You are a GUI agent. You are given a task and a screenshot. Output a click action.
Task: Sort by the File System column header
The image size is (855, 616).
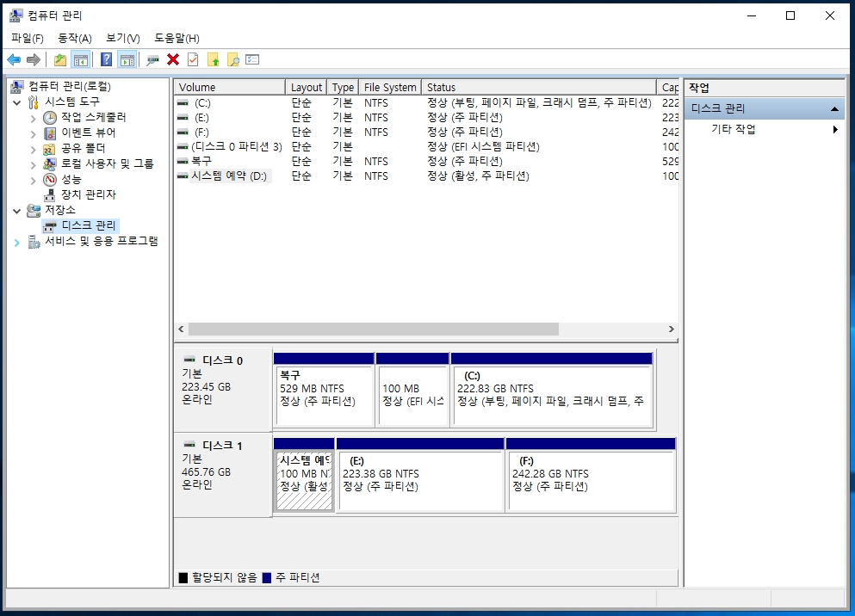pos(390,87)
